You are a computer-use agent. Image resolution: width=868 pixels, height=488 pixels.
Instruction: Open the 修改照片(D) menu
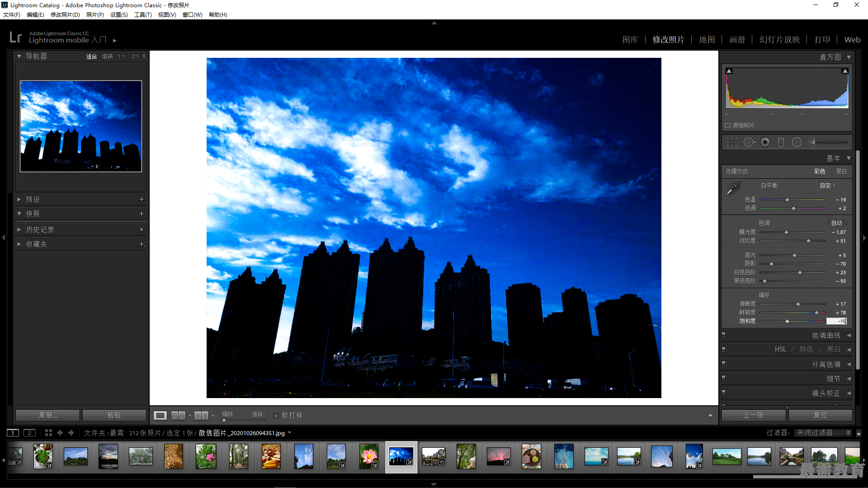tap(65, 15)
